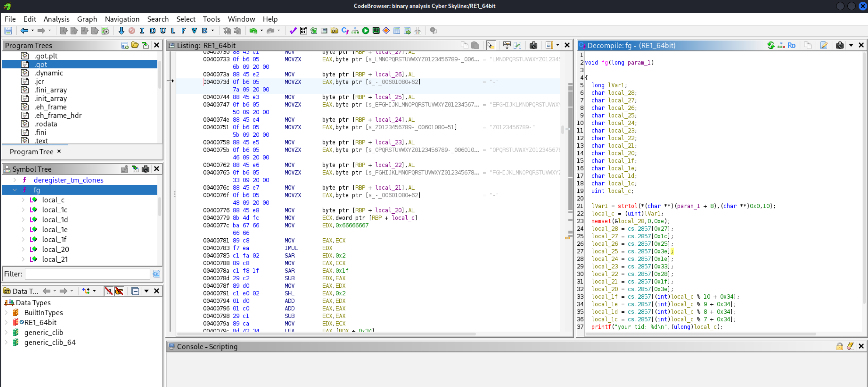Click the green undo arrow icon
Screen dimensions: 868x387
click(x=253, y=31)
